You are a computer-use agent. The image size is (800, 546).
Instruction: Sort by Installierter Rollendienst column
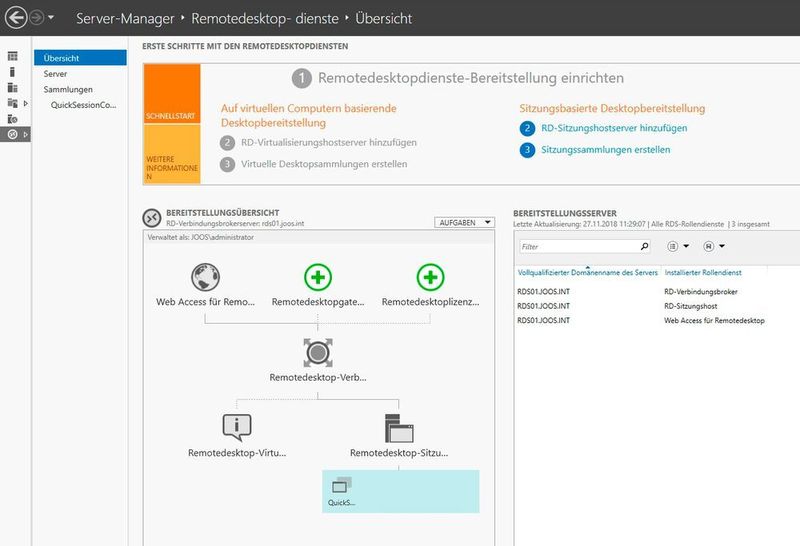(x=703, y=272)
